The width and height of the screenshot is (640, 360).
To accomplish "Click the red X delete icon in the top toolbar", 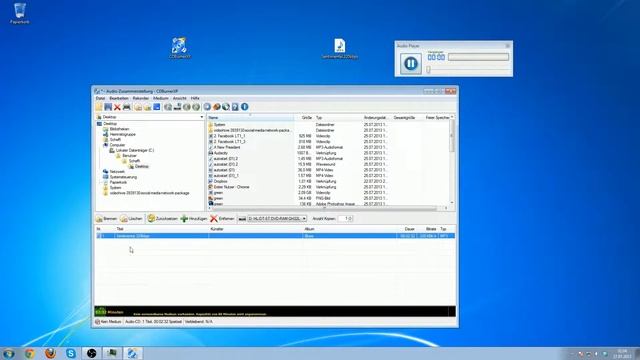I will [x=117, y=107].
